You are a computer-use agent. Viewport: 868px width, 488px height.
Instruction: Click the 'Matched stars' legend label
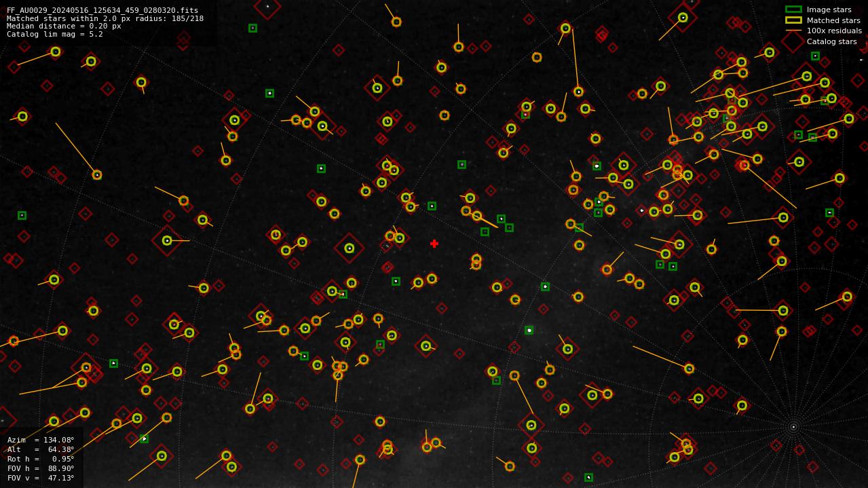[833, 20]
